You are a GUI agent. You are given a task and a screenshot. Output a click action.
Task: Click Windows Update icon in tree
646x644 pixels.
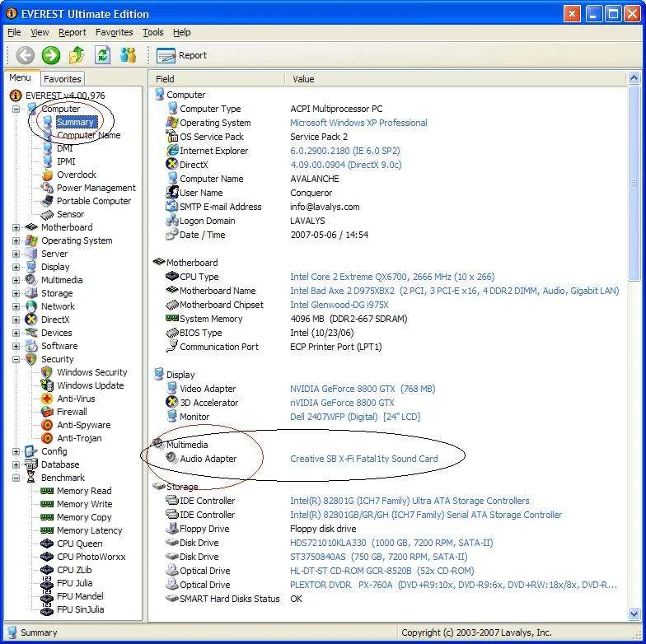pyautogui.click(x=47, y=385)
